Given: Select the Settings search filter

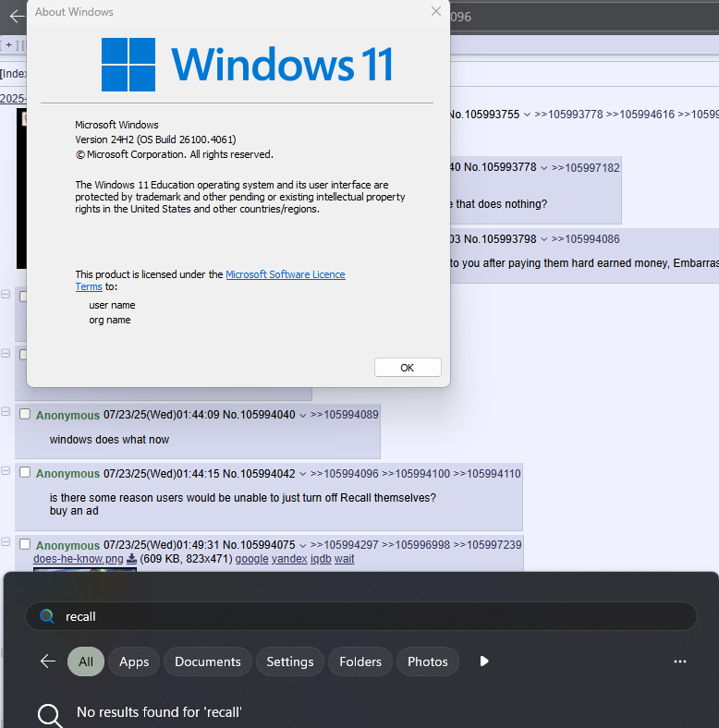Looking at the screenshot, I should click(x=290, y=661).
